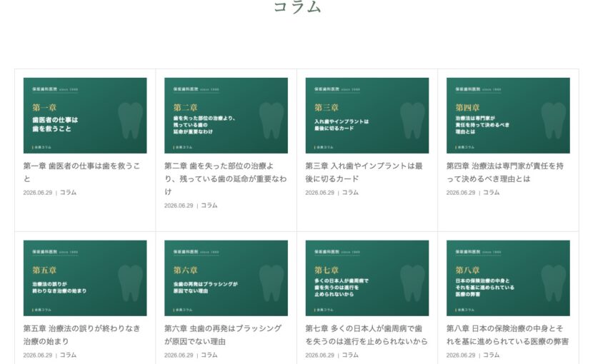The height and width of the screenshot is (364, 593).
Task: Click title link 第三章 入れ歯やインプラントは最後に切るカード
Action: (x=364, y=172)
